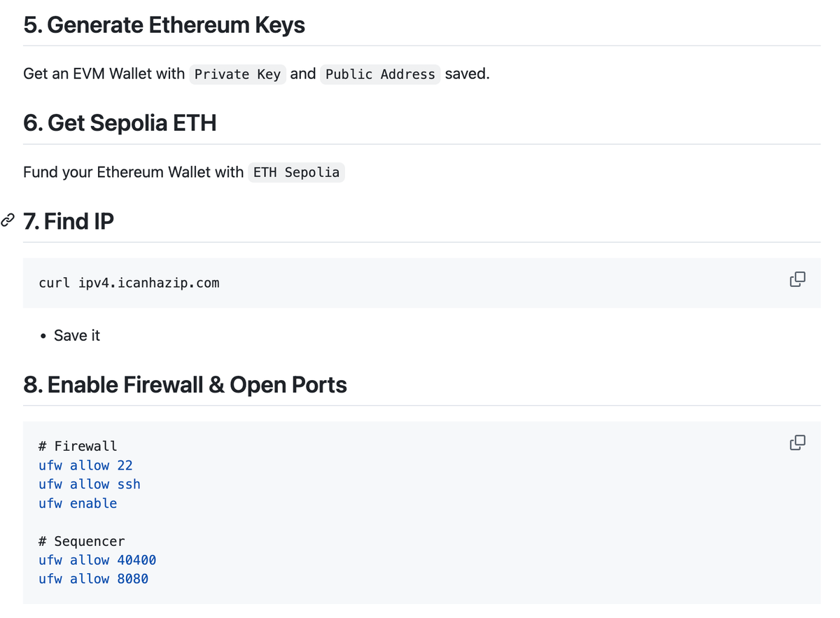The width and height of the screenshot is (840, 618).
Task: Click the "ufw allow 40400" line
Action: (97, 560)
